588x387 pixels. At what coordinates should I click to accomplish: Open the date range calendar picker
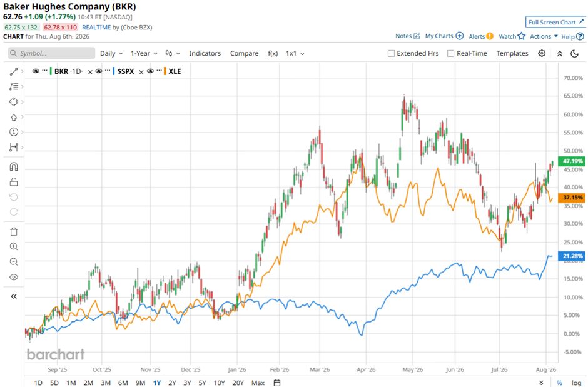(276, 383)
